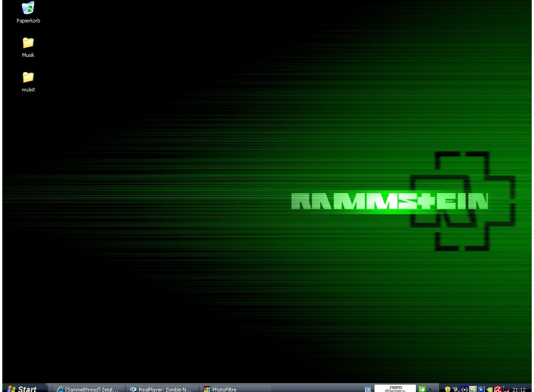Switch to the RealPlayer Zombie taskbar button
This screenshot has width=534, height=392.
click(161, 389)
